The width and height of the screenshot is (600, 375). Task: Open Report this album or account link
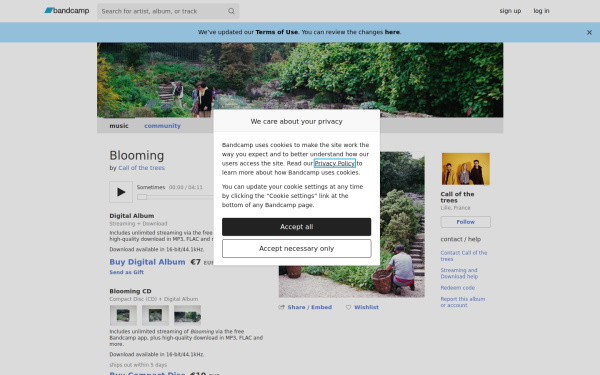tap(463, 302)
